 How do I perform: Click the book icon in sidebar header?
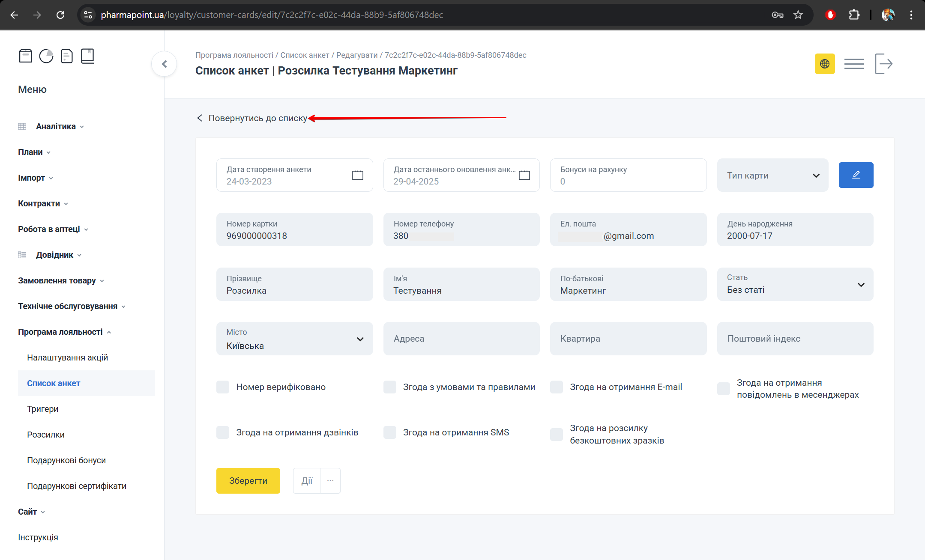(x=87, y=56)
